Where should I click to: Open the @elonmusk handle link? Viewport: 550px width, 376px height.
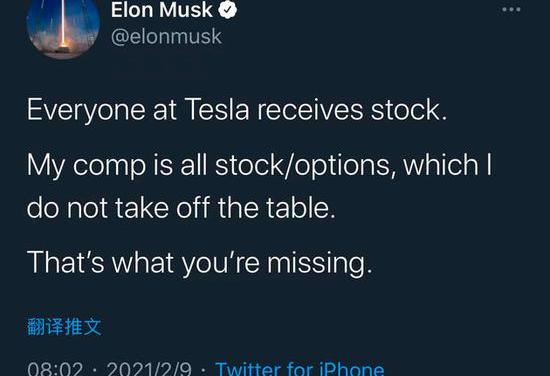click(x=166, y=37)
